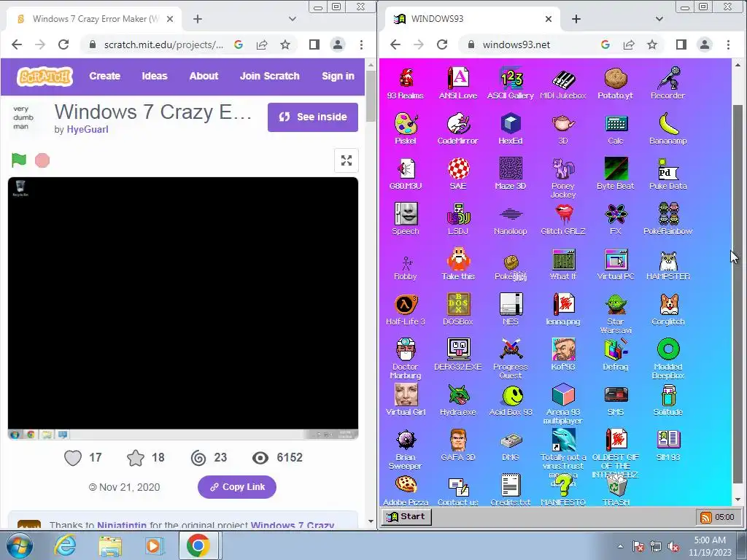Image resolution: width=747 pixels, height=560 pixels.
Task: Open the DOSBox icon
Action: [x=458, y=309]
